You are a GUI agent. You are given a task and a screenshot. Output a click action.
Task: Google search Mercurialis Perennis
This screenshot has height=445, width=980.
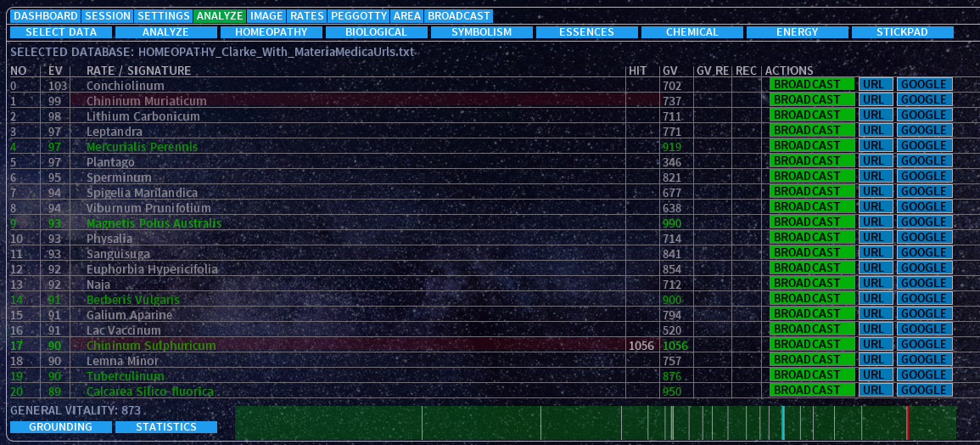point(924,145)
